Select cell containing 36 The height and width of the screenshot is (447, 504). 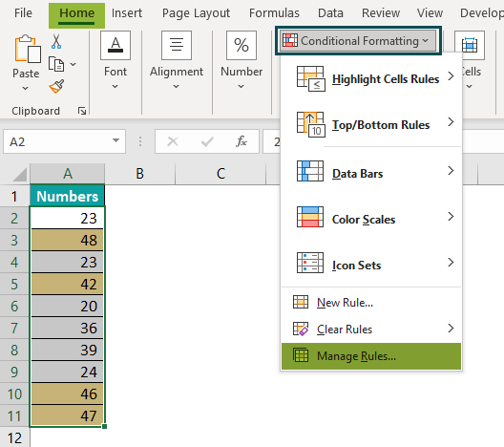pos(67,328)
